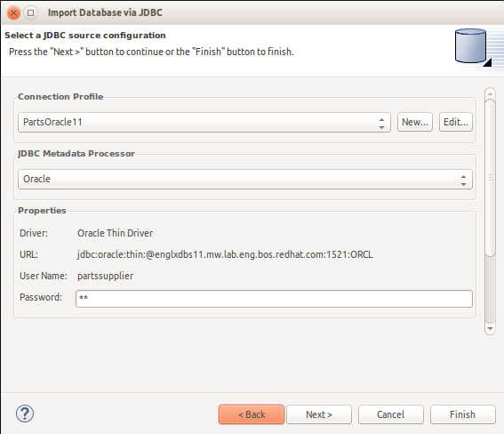Continue with the Next > button
504x434 pixels.
click(319, 414)
